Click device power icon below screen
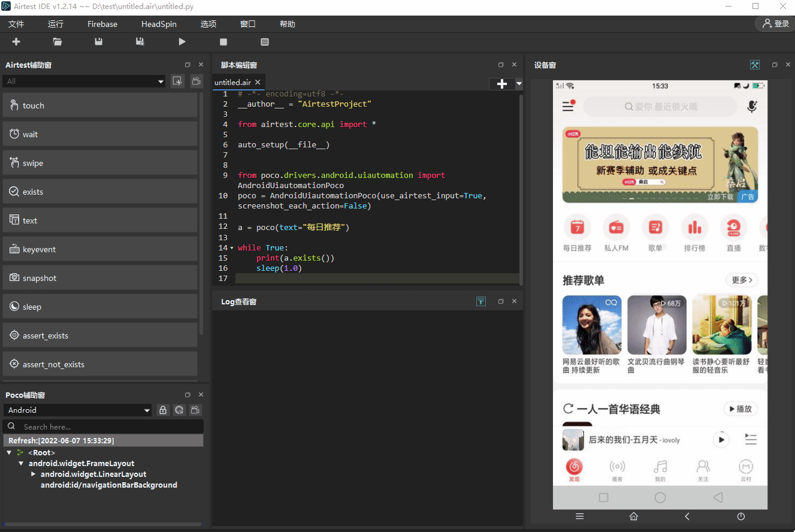The image size is (795, 532). tap(741, 516)
